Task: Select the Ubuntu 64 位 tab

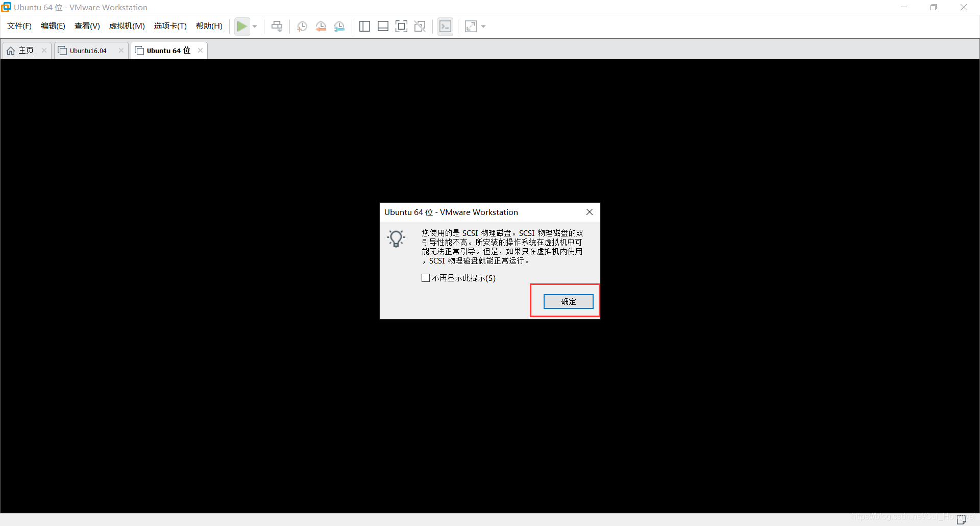Action: pyautogui.click(x=168, y=51)
